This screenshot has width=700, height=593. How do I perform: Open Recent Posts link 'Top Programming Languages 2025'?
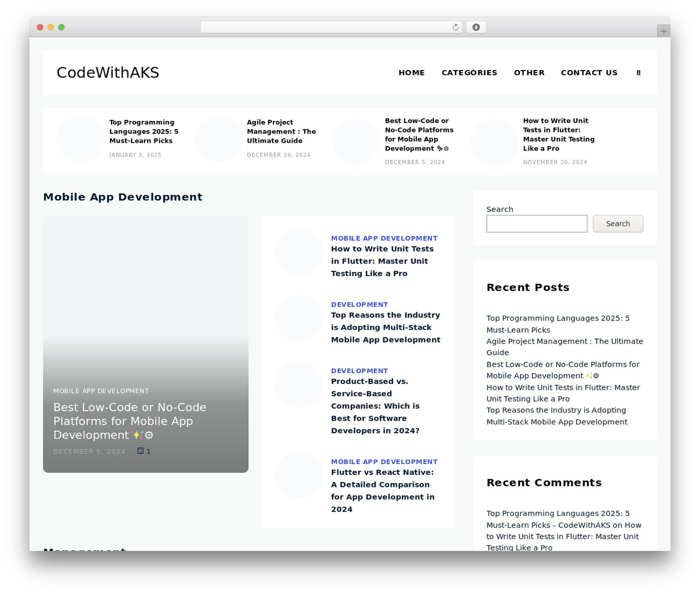pos(558,324)
